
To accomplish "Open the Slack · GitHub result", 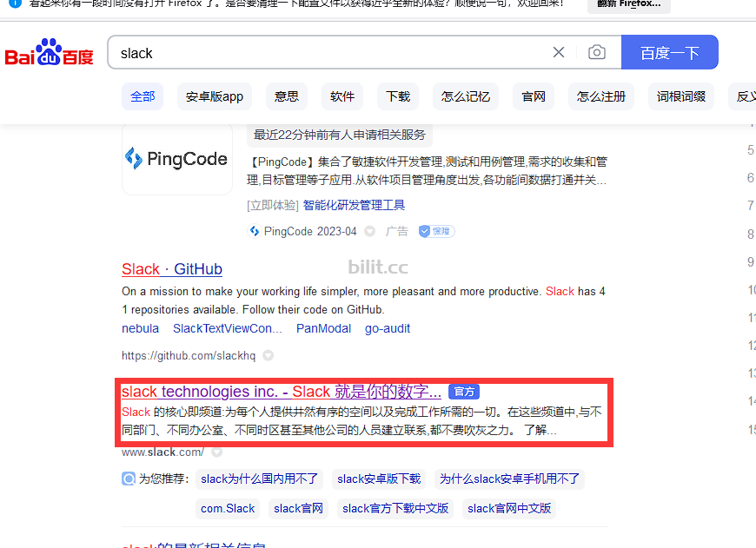I will pyautogui.click(x=172, y=269).
